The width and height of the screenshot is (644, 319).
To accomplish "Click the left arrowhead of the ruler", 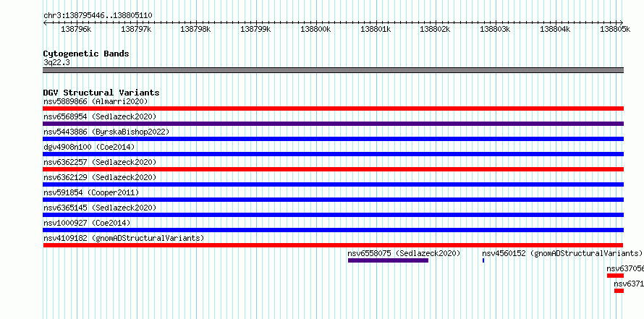I will tap(45, 22).
